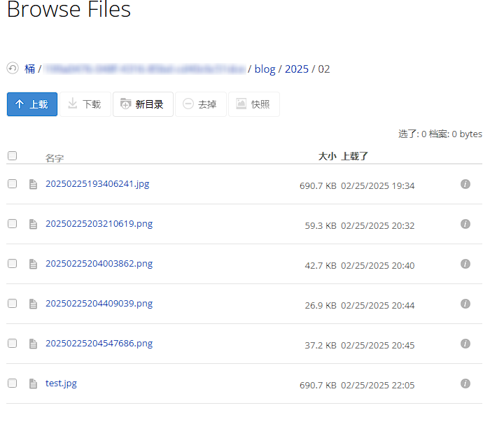Viewport: 504px width, 422px height.
Task: View info for 20250225204003862.png
Action: tap(465, 264)
